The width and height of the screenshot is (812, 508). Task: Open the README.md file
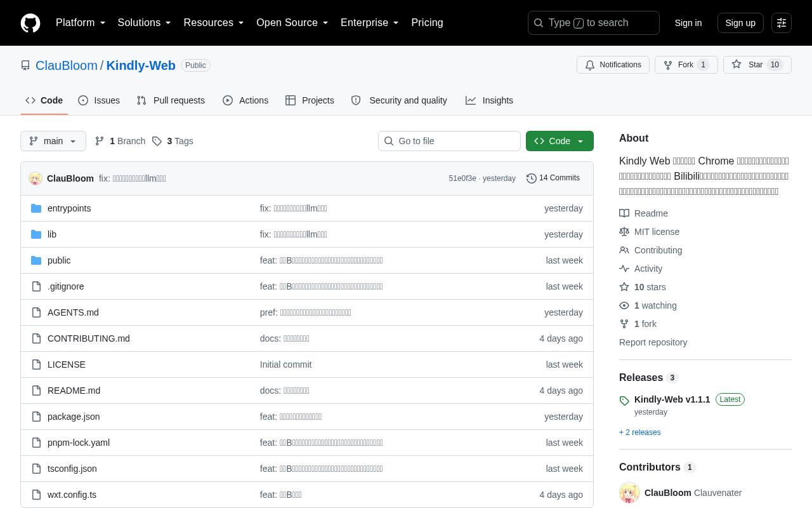[74, 391]
